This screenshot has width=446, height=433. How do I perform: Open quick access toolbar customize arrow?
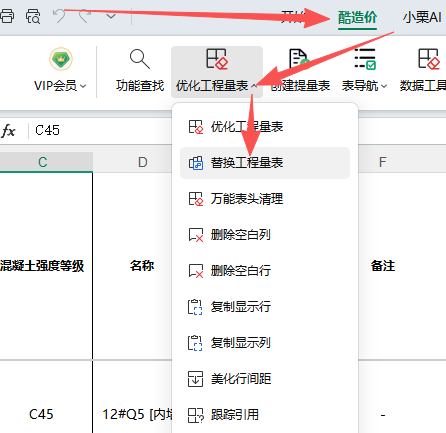(x=111, y=16)
